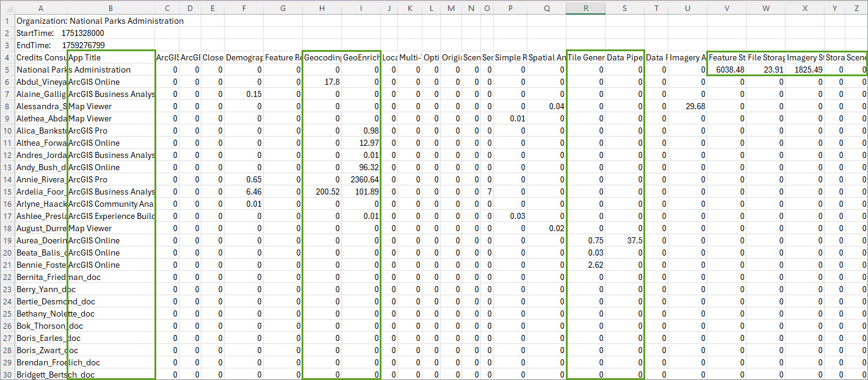Select column header H
This screenshot has height=380, width=868.
tap(321, 8)
